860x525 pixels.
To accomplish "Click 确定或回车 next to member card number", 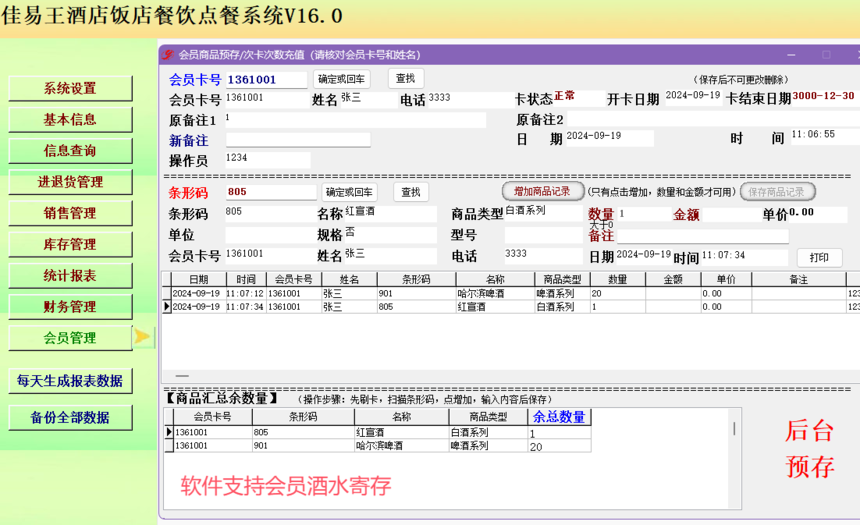I will 342,79.
